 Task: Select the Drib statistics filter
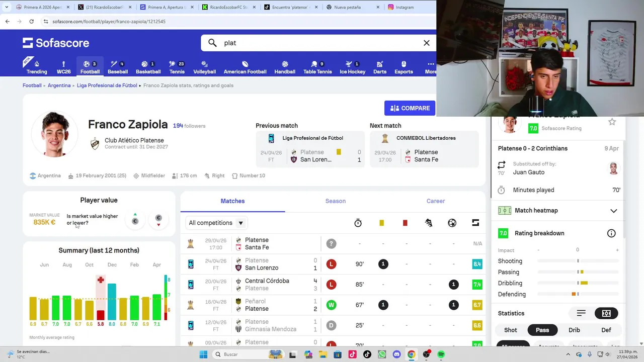click(574, 330)
